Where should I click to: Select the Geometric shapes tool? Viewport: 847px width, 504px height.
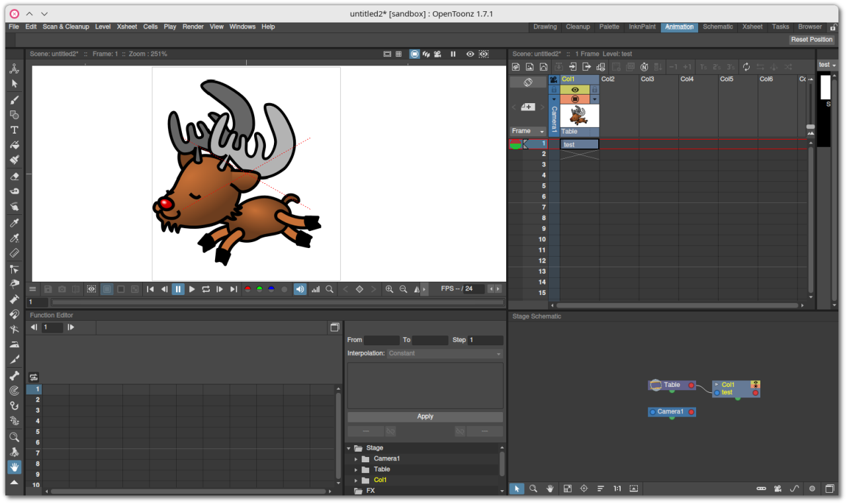click(x=14, y=114)
